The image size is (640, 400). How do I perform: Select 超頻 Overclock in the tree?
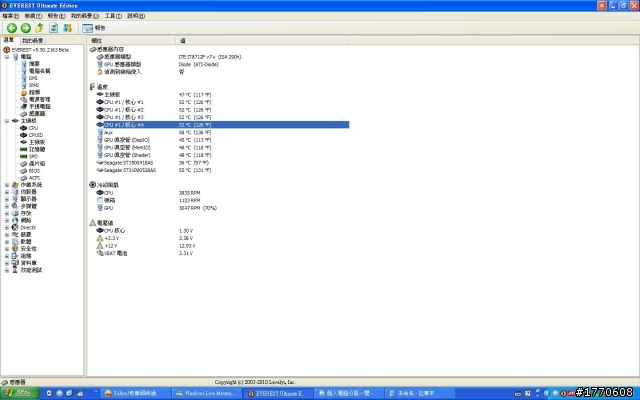coord(34,93)
